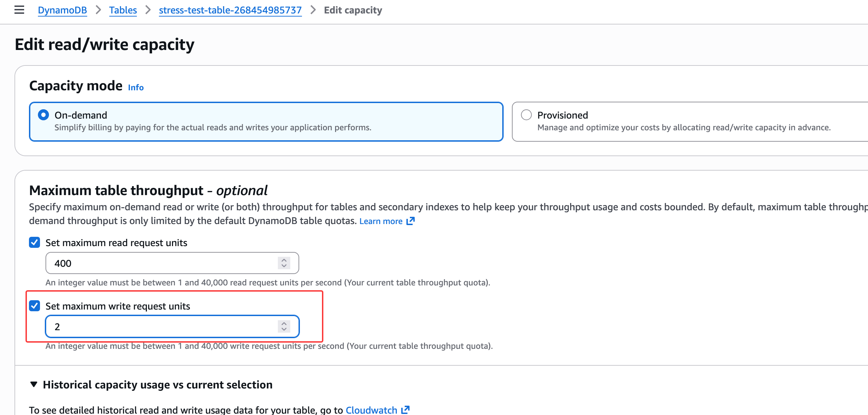Screen dimensions: 868x415
Task: Open the Cloudwatch link
Action: tap(371, 410)
